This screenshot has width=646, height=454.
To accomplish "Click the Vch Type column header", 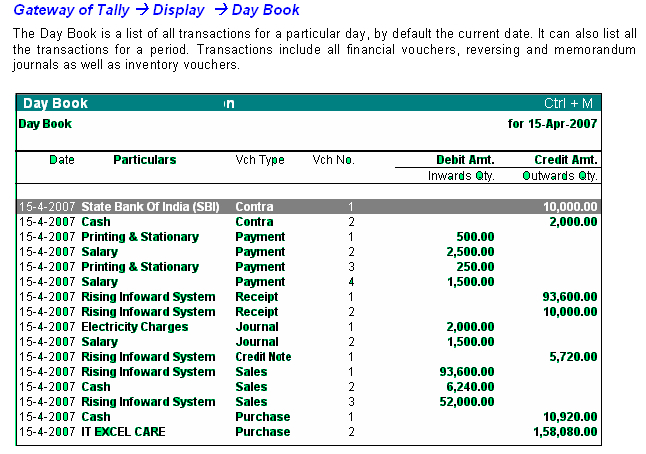I will [259, 160].
